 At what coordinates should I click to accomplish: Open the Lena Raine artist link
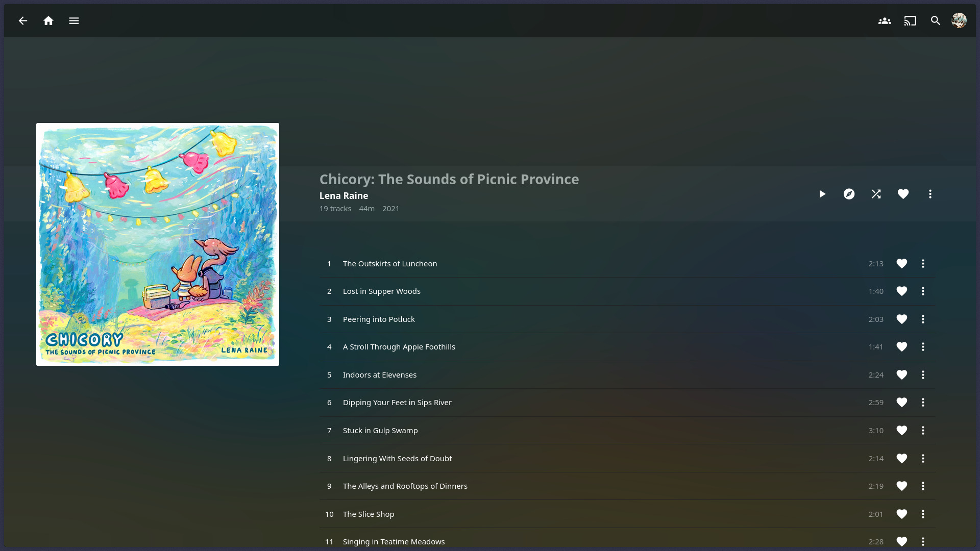pyautogui.click(x=344, y=196)
